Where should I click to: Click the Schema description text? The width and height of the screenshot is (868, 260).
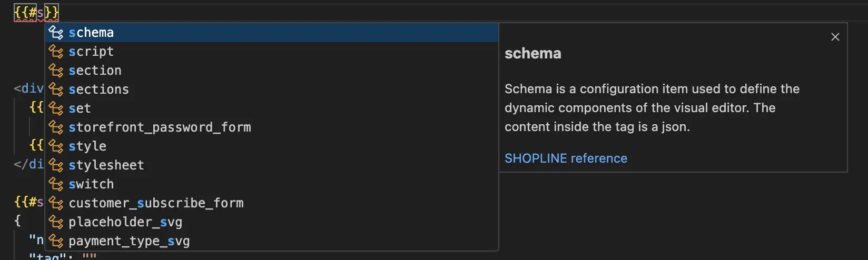pyautogui.click(x=652, y=108)
